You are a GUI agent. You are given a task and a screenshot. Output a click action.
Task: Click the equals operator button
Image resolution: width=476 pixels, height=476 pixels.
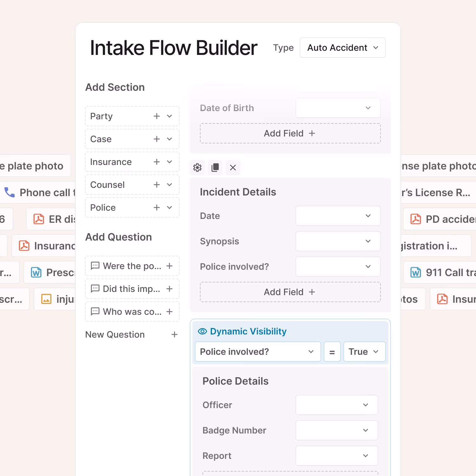[x=332, y=352]
